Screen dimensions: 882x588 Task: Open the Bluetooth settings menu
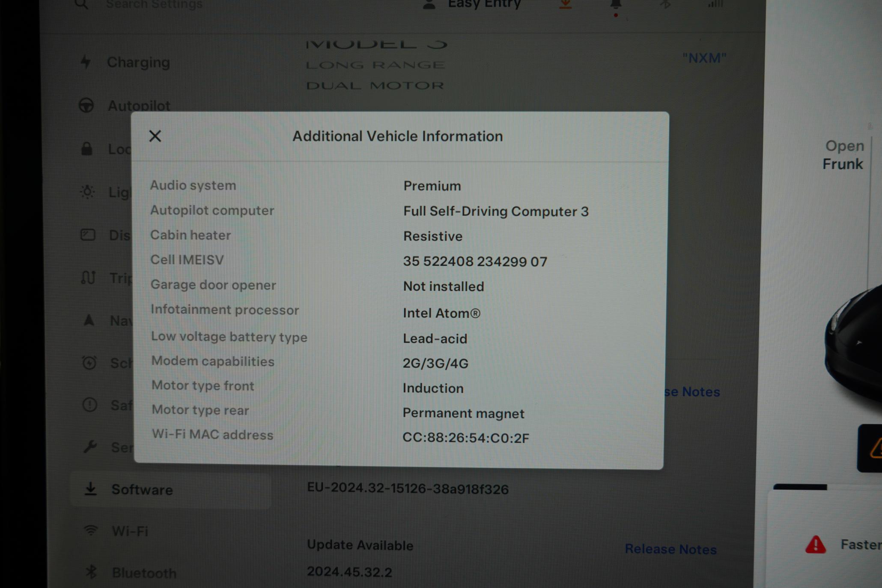[144, 573]
